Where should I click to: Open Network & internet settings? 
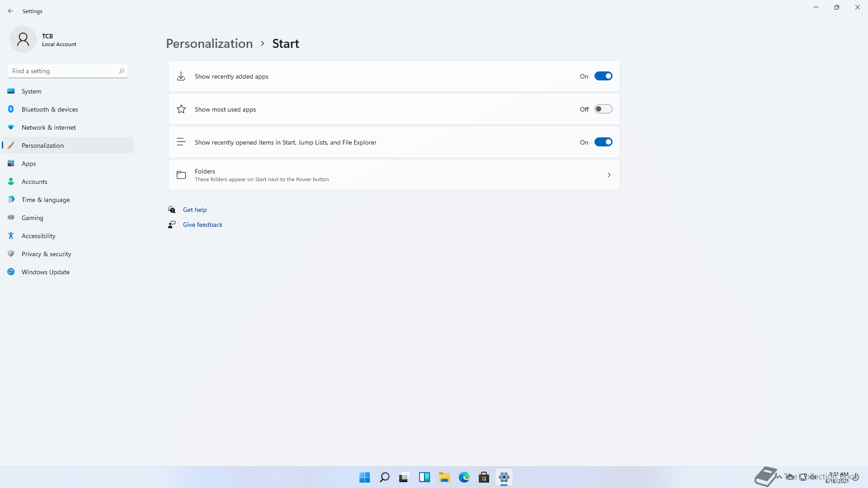[x=68, y=127]
